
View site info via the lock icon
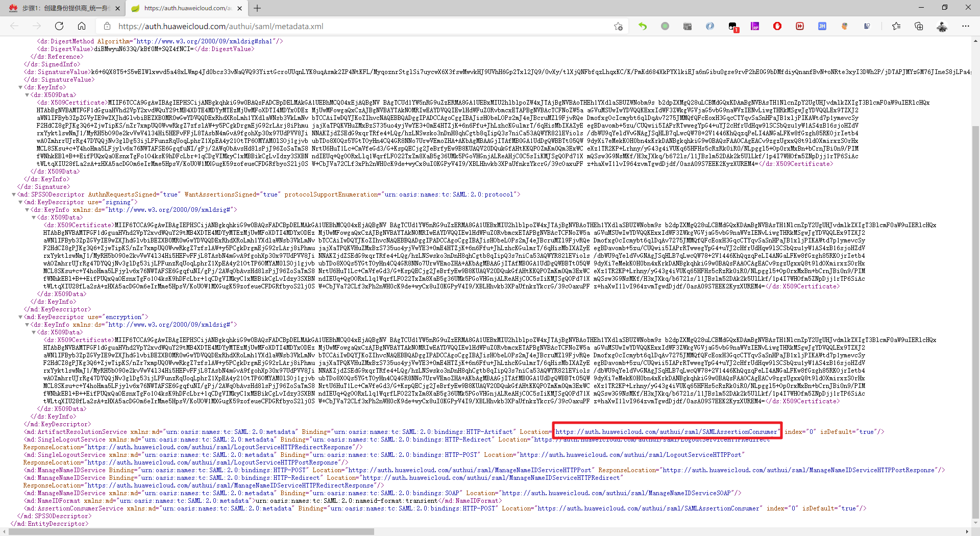coord(107,26)
